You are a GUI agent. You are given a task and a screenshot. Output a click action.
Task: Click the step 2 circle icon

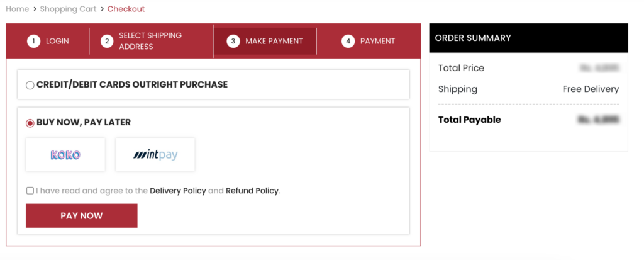107,42
